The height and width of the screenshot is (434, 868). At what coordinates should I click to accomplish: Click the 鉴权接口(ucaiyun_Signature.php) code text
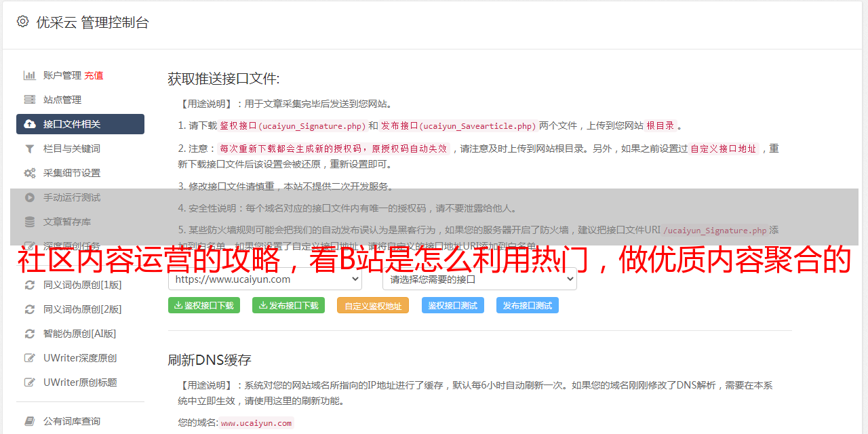tap(292, 125)
